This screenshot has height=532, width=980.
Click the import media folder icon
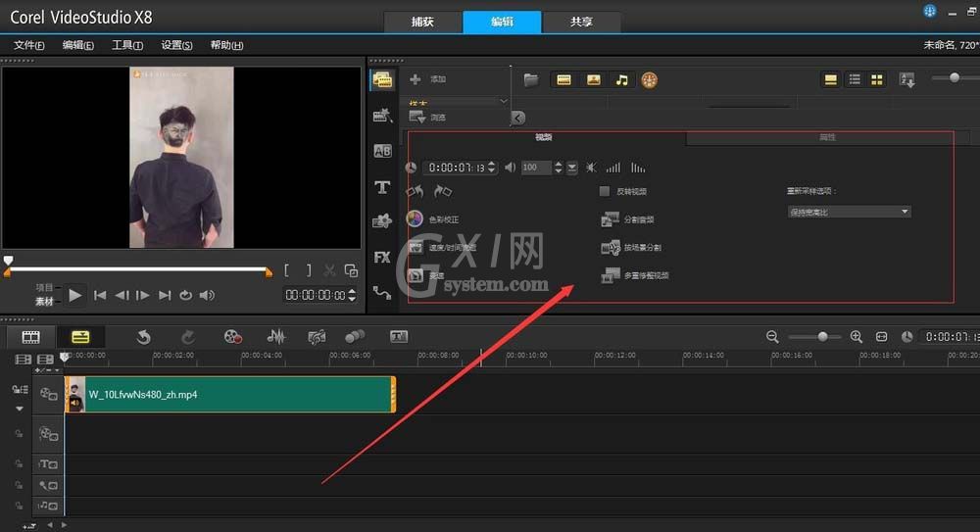point(530,79)
